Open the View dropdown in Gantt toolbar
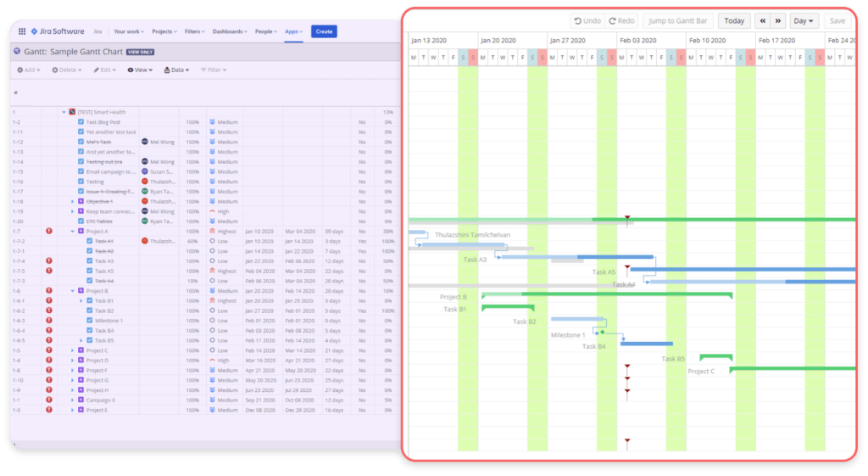 (x=140, y=70)
